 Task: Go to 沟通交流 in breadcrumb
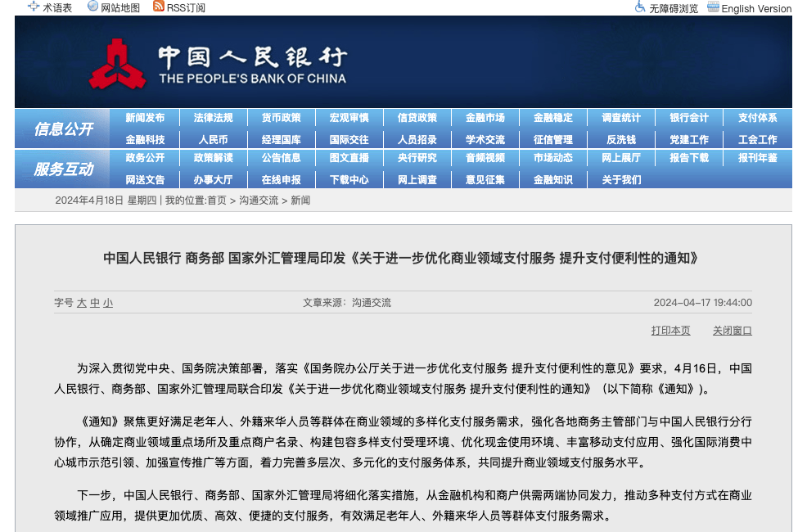click(259, 201)
